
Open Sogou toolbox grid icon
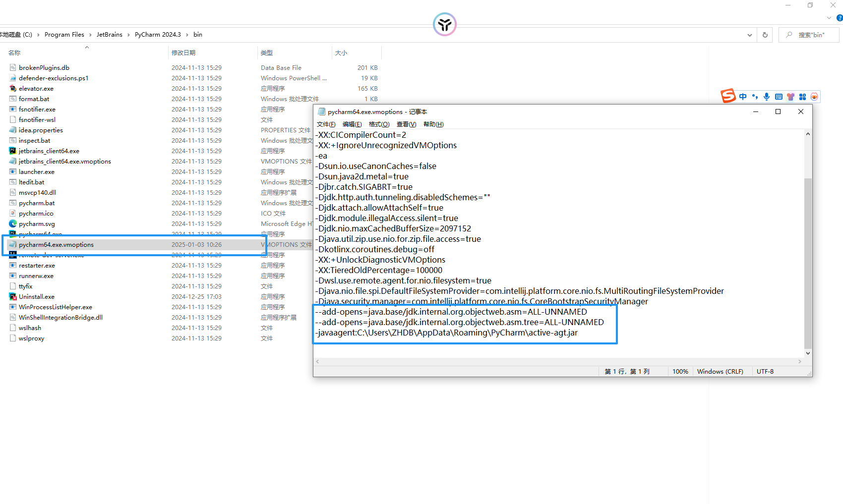pyautogui.click(x=802, y=97)
